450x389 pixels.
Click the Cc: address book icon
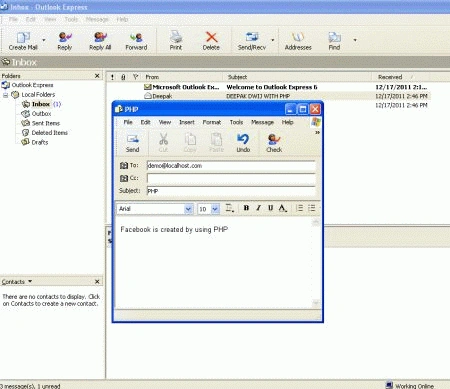point(124,178)
